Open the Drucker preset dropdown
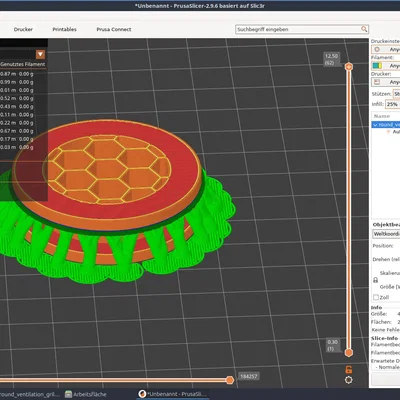Viewport: 400px width, 400px height. tap(386, 82)
